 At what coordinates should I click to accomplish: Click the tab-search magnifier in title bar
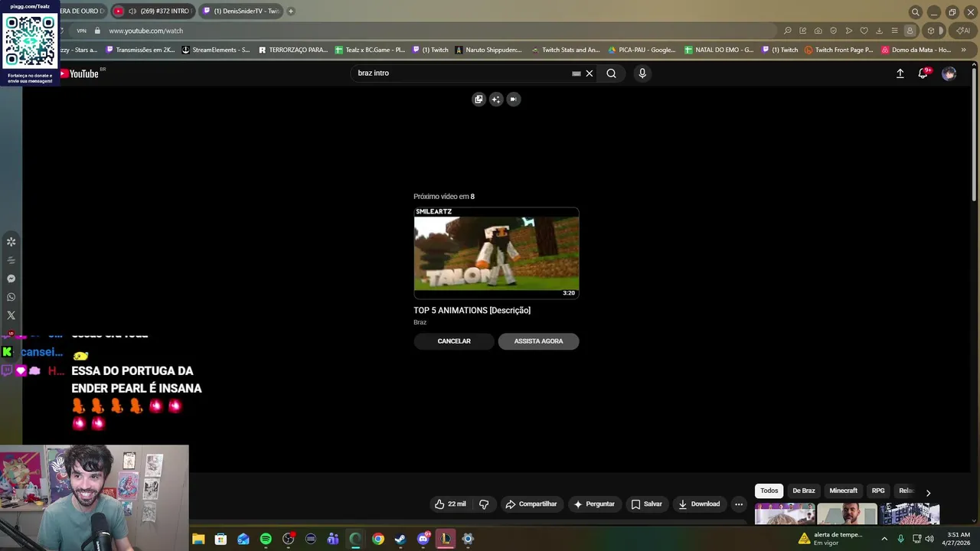point(915,12)
